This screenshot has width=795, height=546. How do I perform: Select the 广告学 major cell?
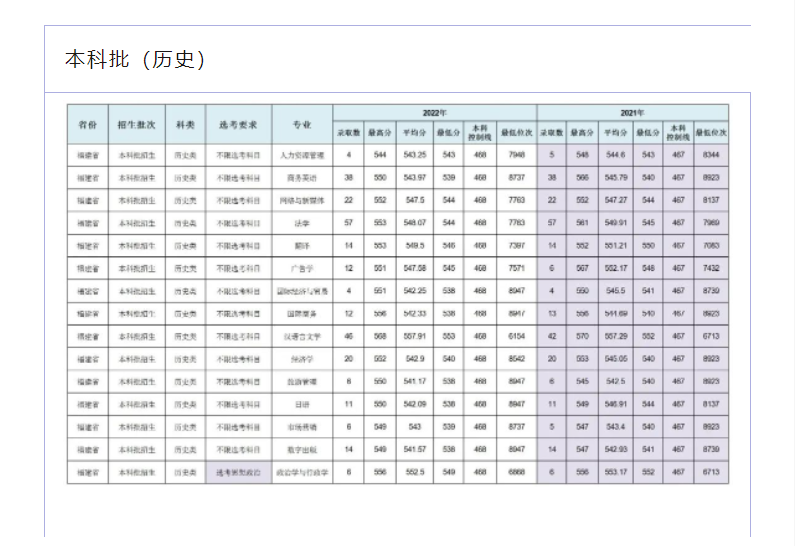pos(302,268)
